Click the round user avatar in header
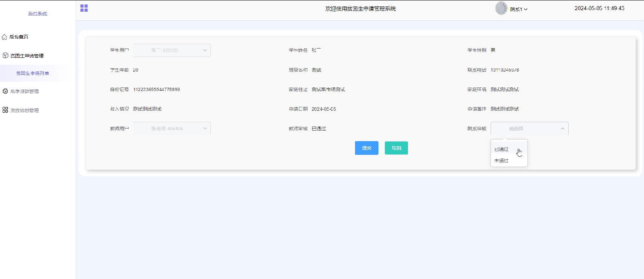 (x=501, y=8)
